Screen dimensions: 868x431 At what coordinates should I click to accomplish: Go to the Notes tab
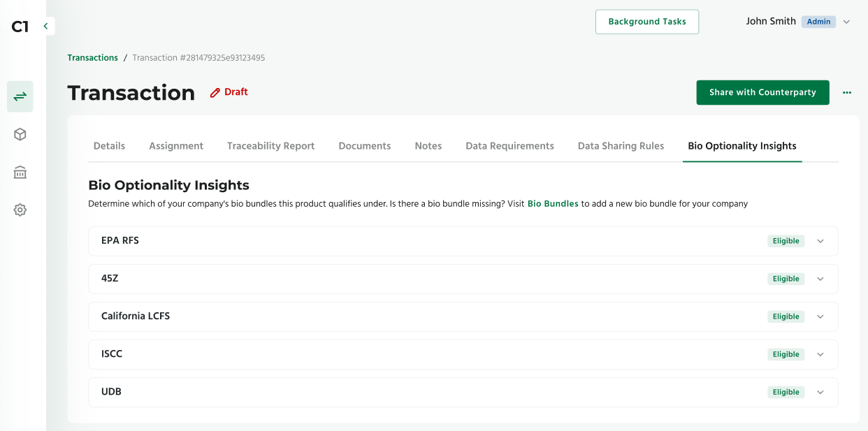click(428, 146)
